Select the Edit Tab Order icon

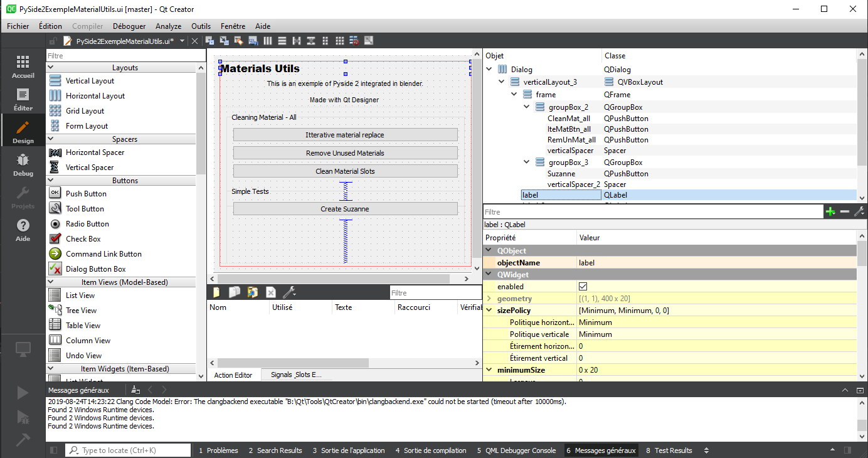253,41
